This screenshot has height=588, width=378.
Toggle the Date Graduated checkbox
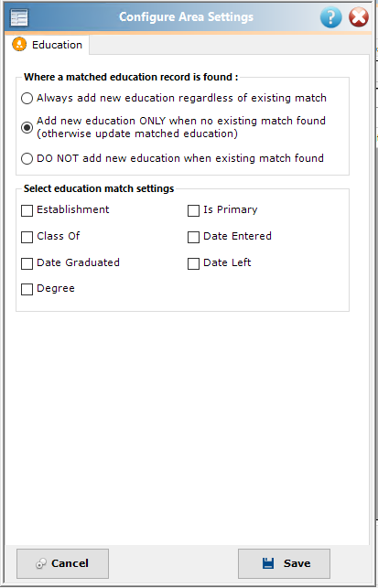27,263
